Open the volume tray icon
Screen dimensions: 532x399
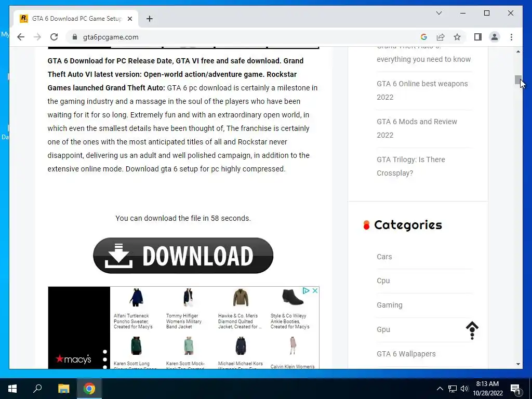(x=464, y=389)
